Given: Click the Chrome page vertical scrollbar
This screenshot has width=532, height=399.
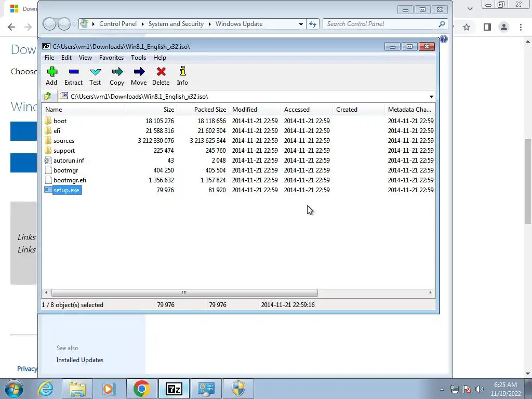Looking at the screenshot, I should tap(528, 181).
